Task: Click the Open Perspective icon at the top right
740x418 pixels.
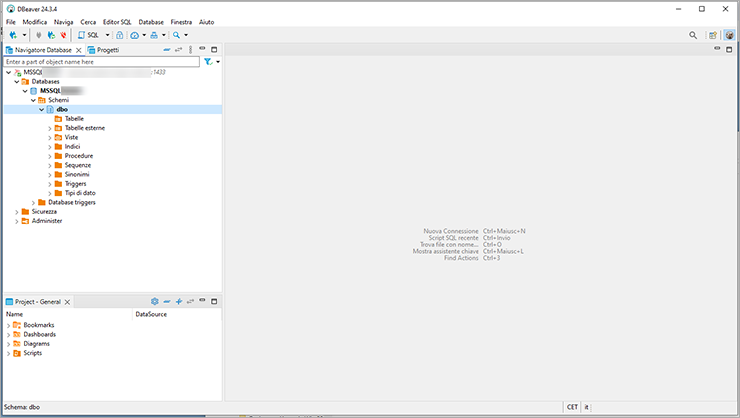Action: tap(713, 35)
